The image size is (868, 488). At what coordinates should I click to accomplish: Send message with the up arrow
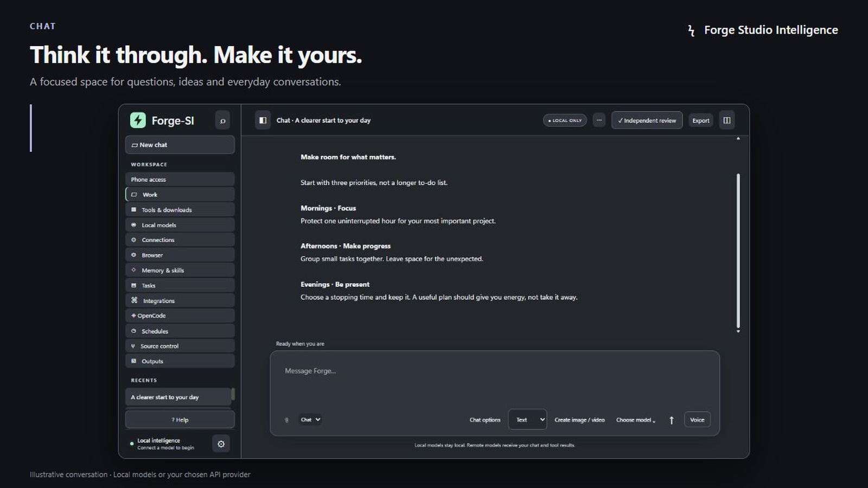click(x=671, y=420)
